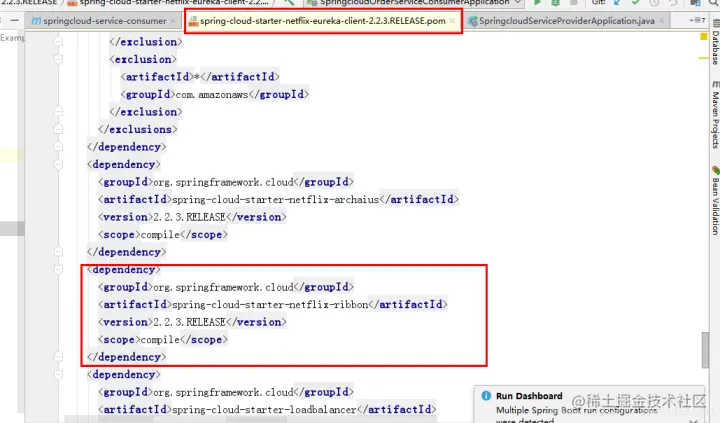The width and height of the screenshot is (720, 423).
Task: Click ribbon groupId org.springframework.cloud line
Action: tap(226, 287)
